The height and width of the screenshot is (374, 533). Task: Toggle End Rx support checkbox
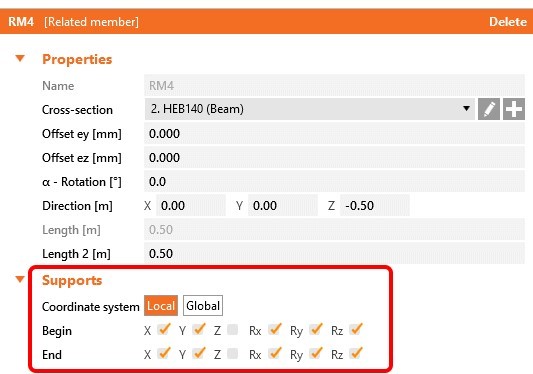(274, 354)
